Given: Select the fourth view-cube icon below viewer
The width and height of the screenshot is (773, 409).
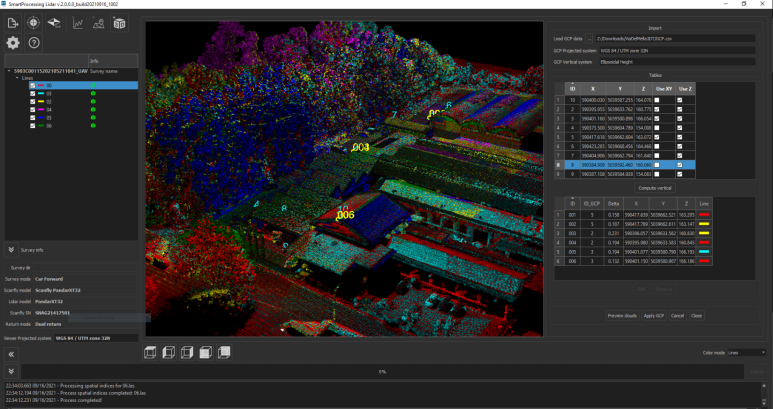Looking at the screenshot, I should click(206, 352).
